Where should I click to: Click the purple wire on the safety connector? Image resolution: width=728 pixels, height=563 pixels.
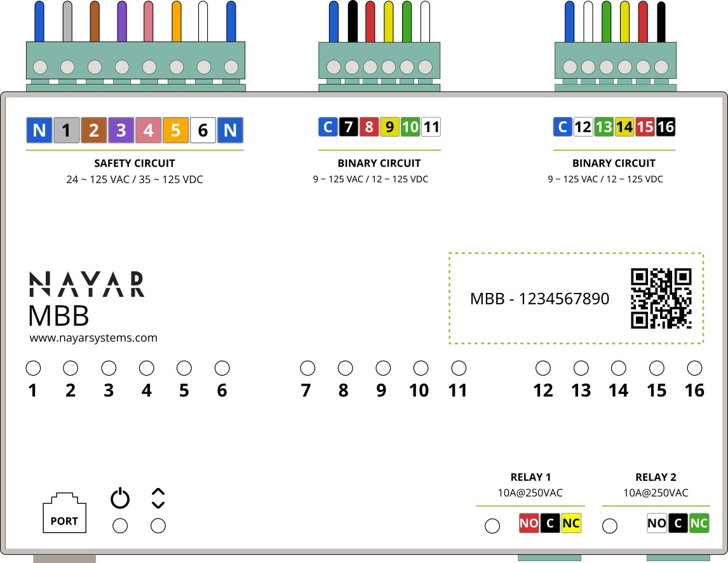pyautogui.click(x=121, y=22)
